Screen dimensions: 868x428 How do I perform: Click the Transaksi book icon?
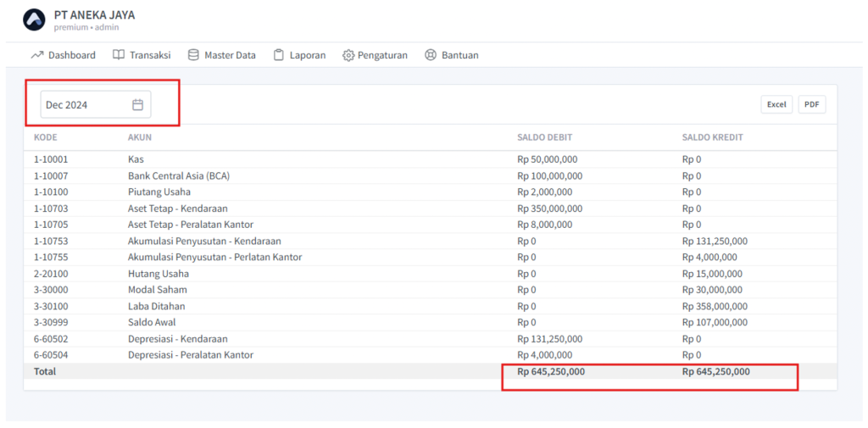tap(119, 55)
